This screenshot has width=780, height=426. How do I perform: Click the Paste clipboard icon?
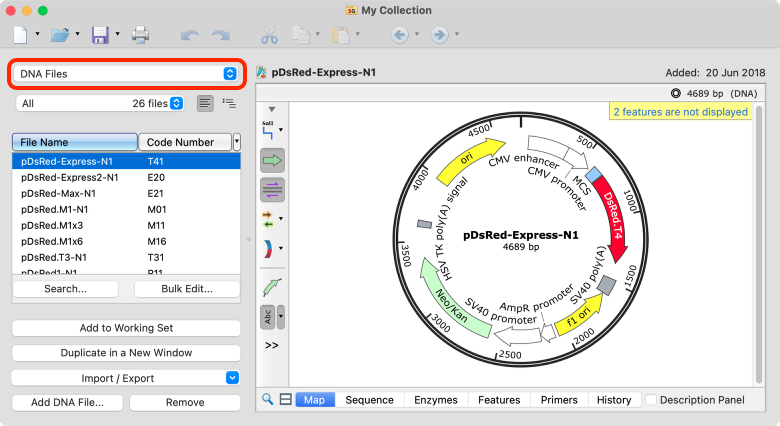point(341,35)
